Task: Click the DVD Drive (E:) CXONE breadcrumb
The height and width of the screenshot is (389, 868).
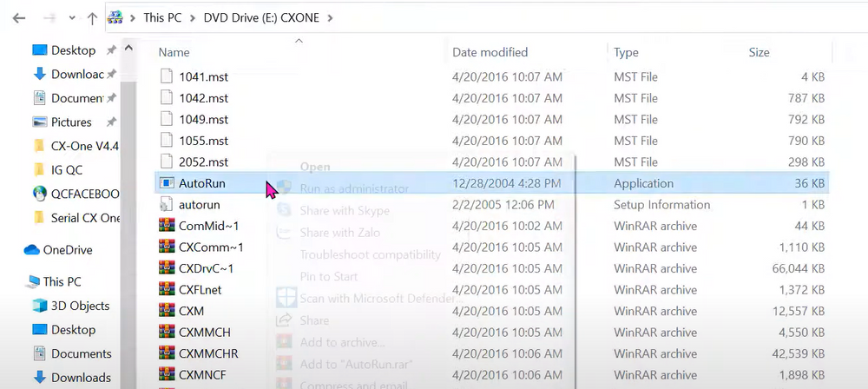Action: click(x=261, y=17)
